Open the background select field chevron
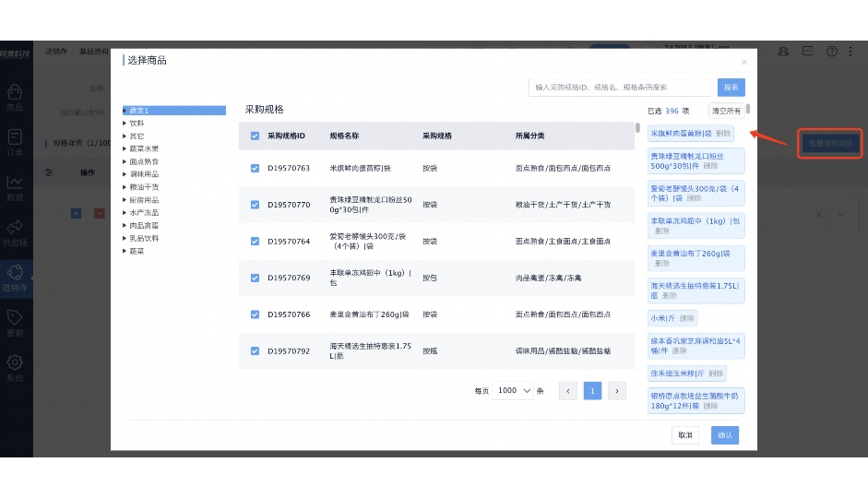Image resolution: width=868 pixels, height=498 pixels. click(841, 214)
